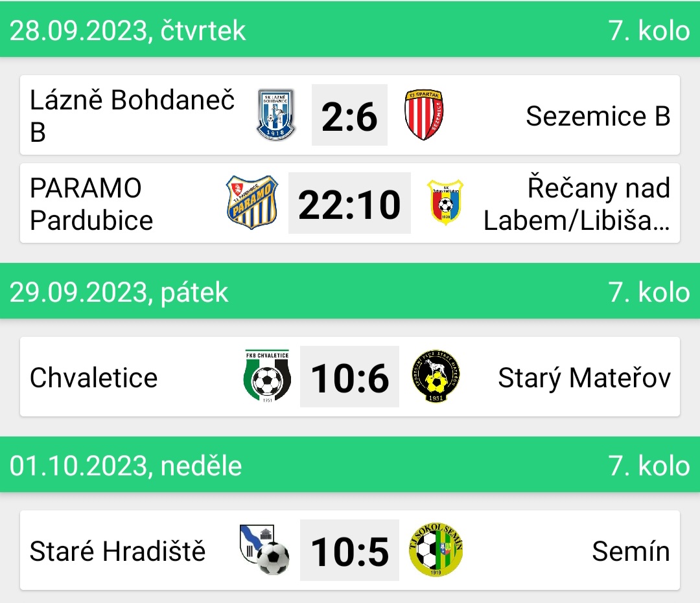Viewport: 700px width, 603px height.
Task: Click the Řečany nad Labem crest
Action: (x=445, y=202)
